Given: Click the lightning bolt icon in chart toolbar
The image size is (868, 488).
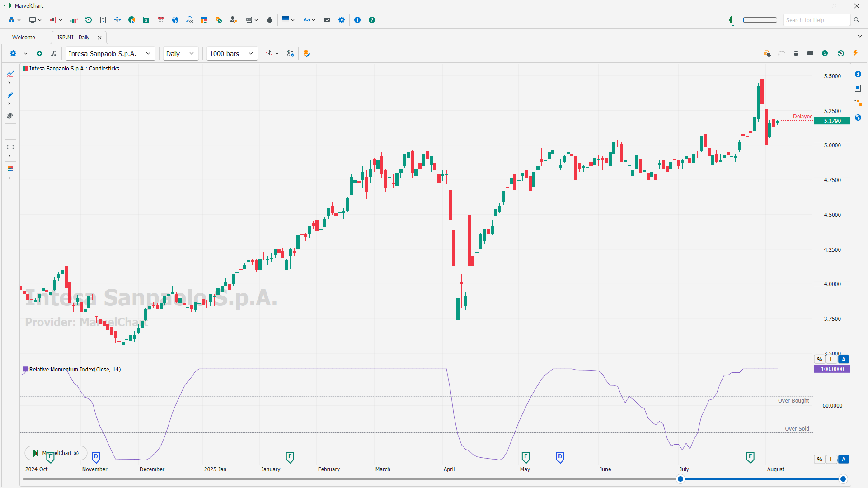Looking at the screenshot, I should click(855, 53).
